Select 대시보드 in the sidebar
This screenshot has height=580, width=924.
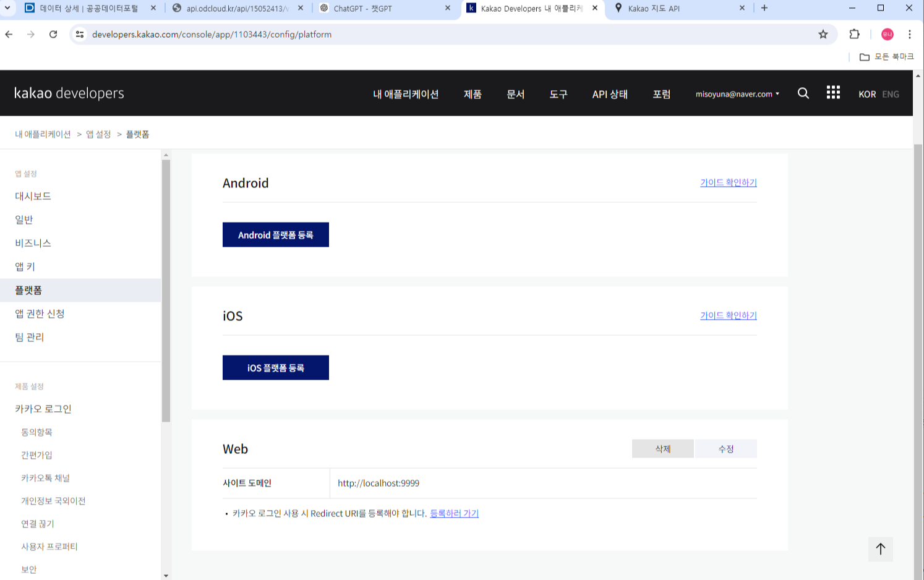33,196
